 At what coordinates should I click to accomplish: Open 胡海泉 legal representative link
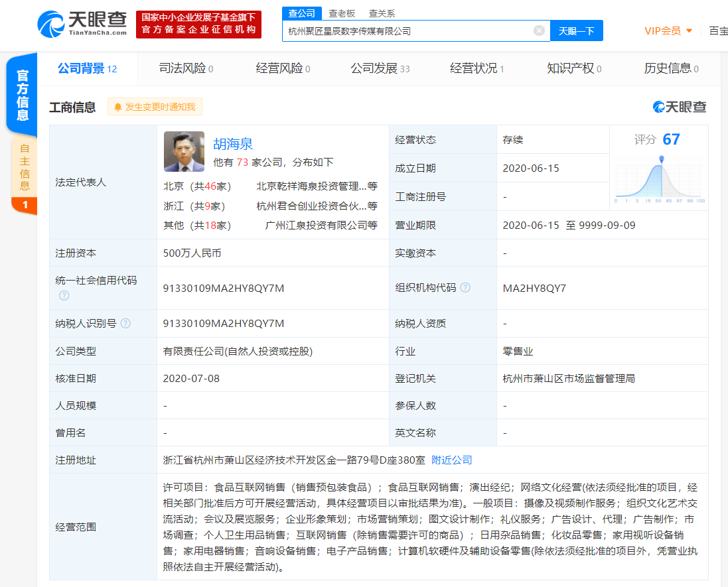point(233,144)
